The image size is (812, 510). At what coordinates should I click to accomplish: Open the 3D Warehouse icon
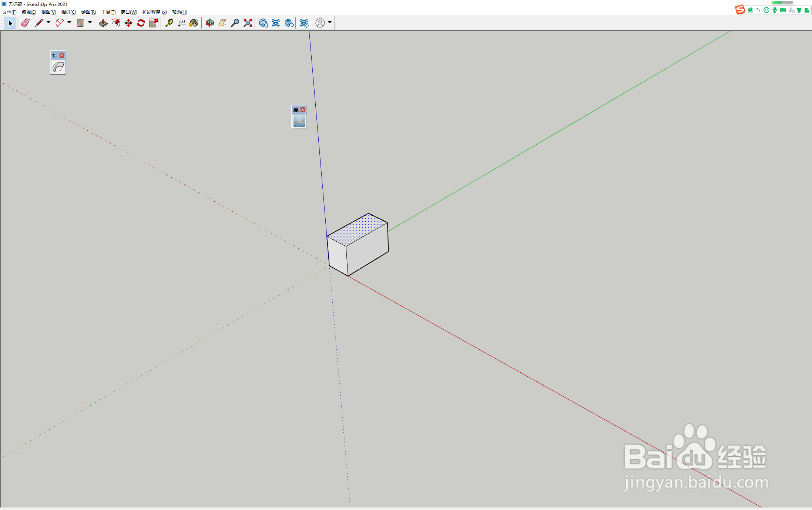click(x=263, y=23)
